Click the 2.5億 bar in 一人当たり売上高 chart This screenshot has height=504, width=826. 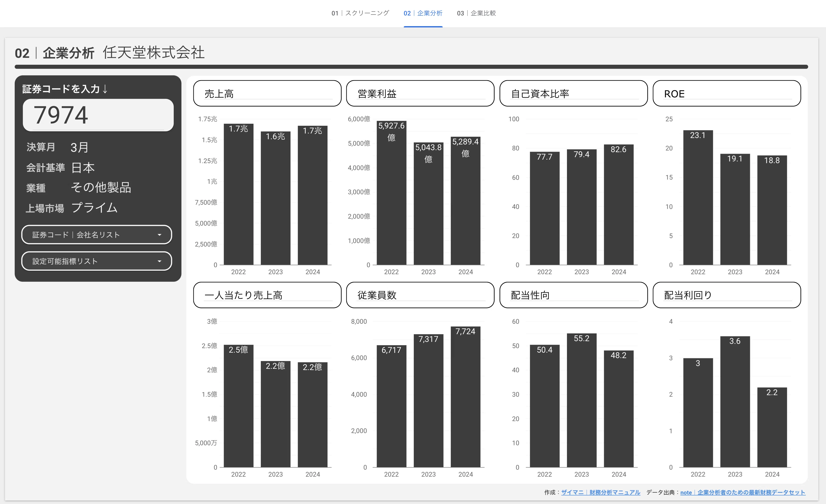[238, 406]
